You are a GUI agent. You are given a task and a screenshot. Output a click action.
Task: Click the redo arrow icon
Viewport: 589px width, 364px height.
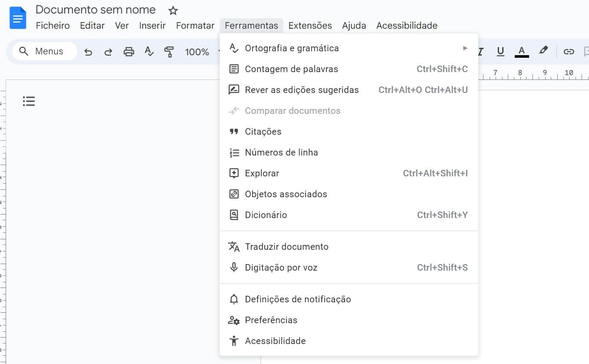tap(108, 52)
